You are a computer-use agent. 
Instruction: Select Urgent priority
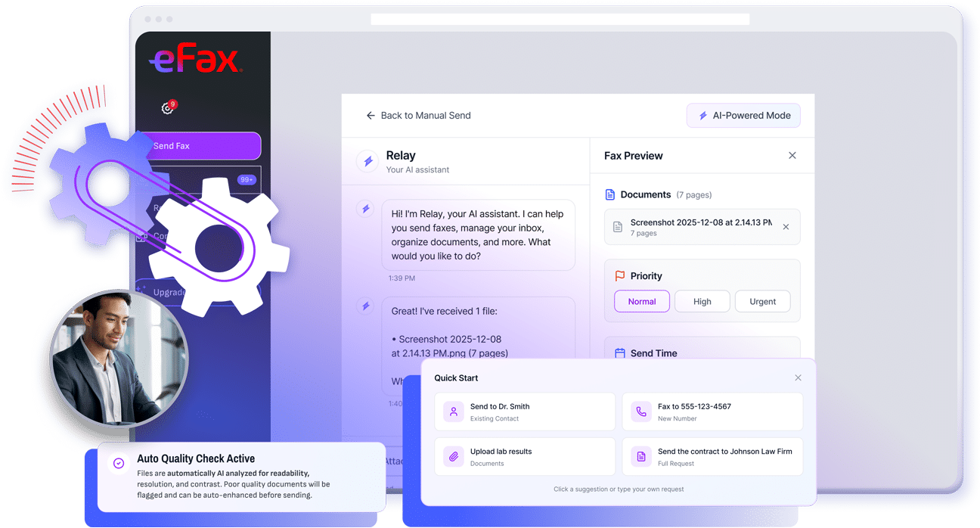[x=763, y=301]
